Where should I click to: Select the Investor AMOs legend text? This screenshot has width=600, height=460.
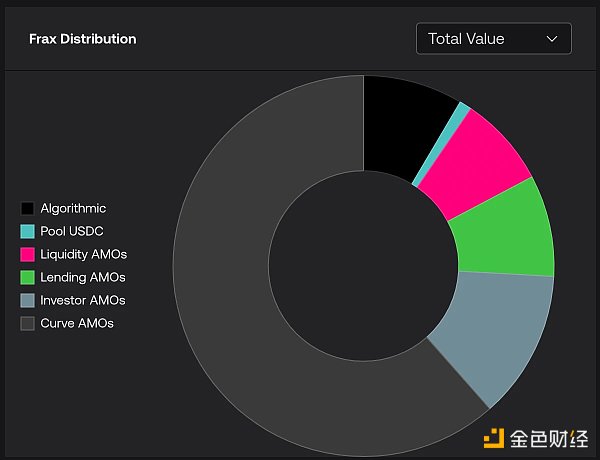(x=83, y=301)
